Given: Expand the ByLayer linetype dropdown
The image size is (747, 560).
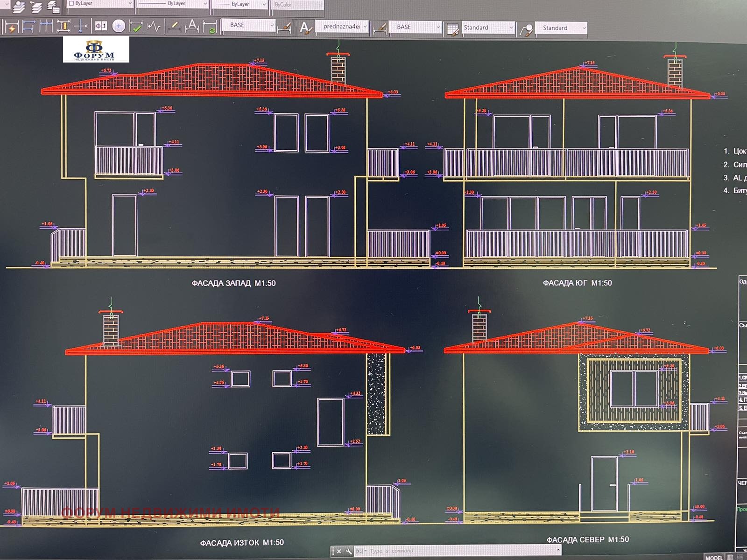Looking at the screenshot, I should [173, 4].
